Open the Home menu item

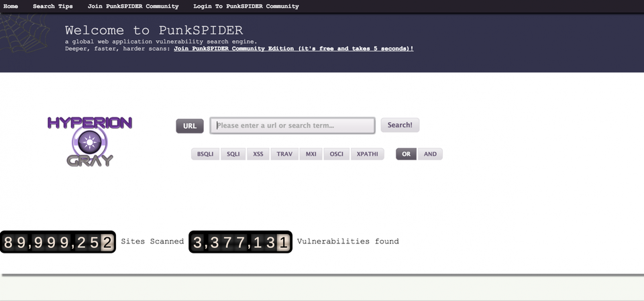click(11, 6)
